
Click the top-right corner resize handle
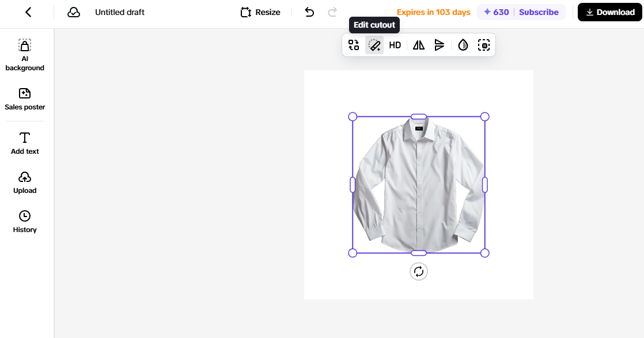pos(484,117)
